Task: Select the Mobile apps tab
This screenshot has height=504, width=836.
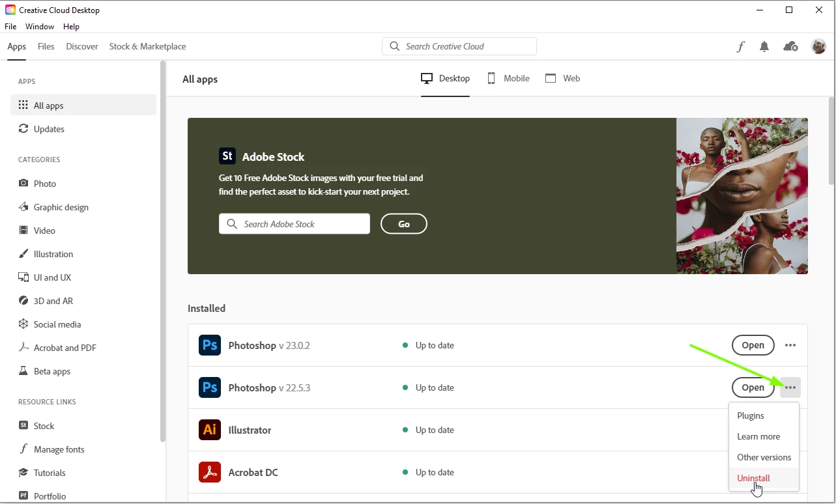Action: [x=508, y=78]
